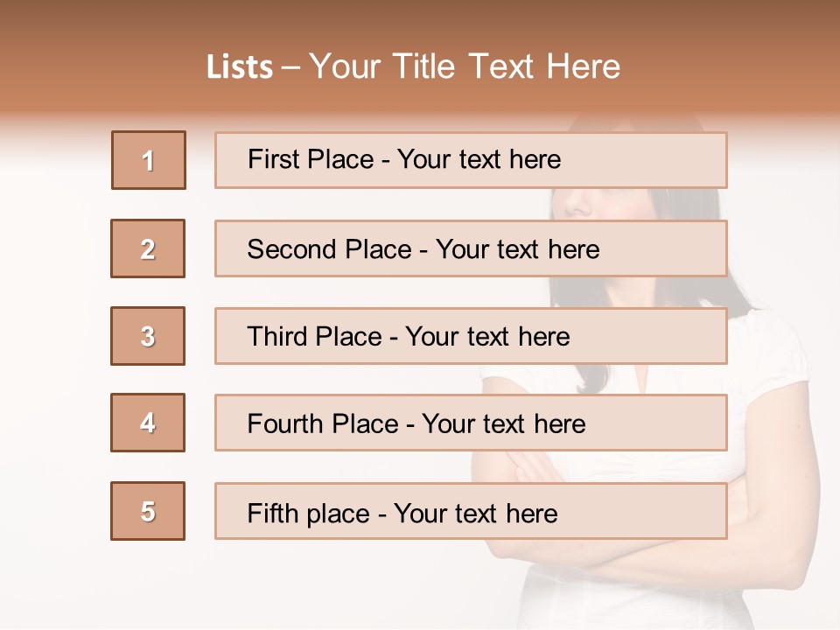Screen dimensions: 840x630
Task: Select the Fifth place text bar
Action: coord(471,511)
